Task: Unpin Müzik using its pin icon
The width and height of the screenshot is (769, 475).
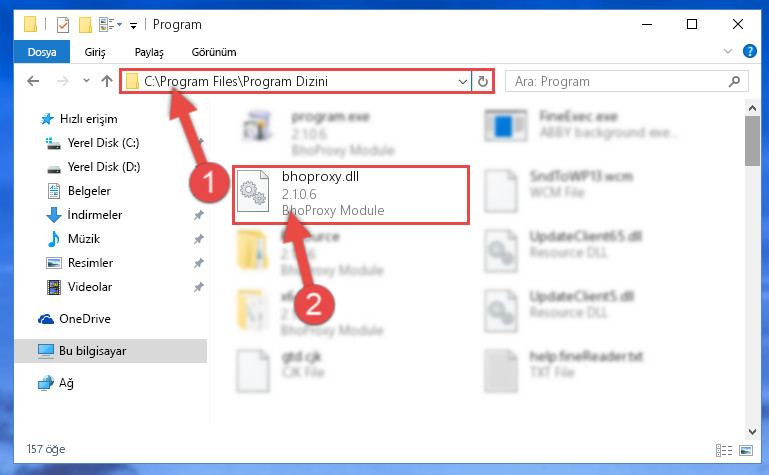Action: click(199, 239)
